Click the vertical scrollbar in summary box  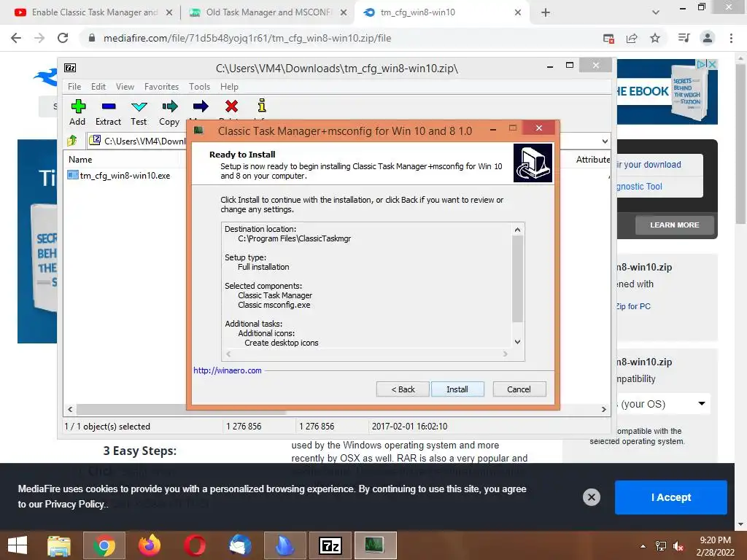tap(517, 279)
